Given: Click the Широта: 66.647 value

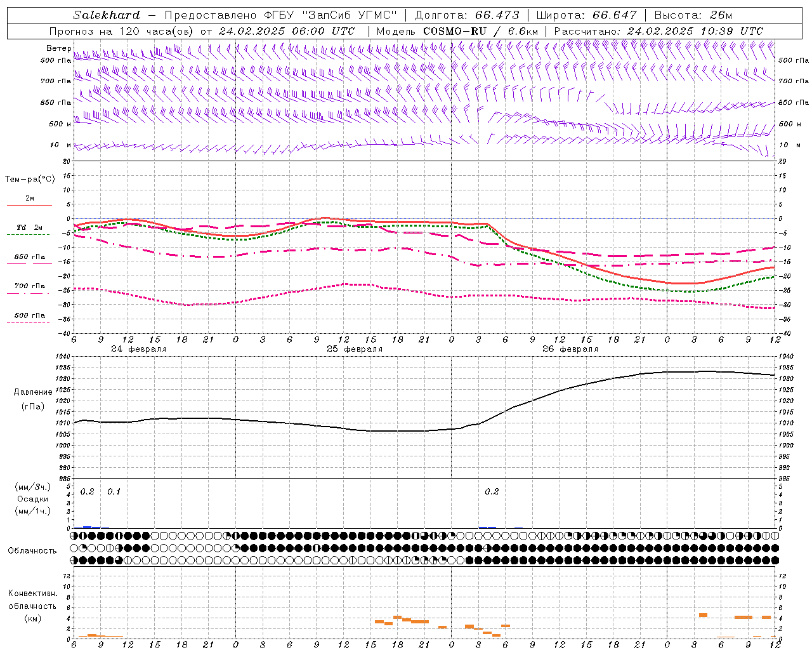Looking at the screenshot, I should point(586,15).
